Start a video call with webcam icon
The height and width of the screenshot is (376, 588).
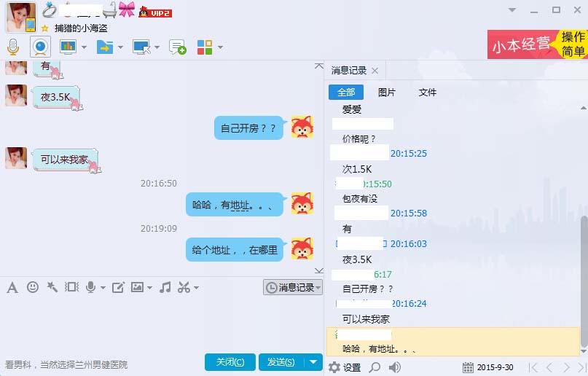(40, 47)
